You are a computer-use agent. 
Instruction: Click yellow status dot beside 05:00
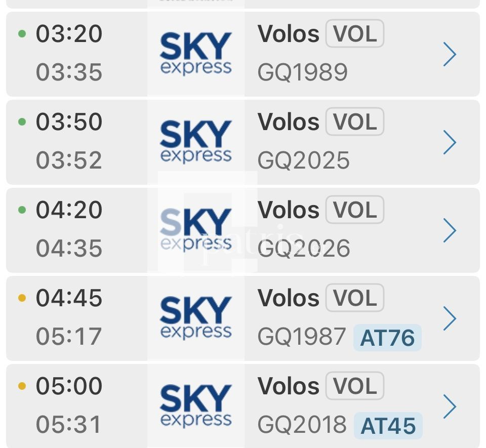click(22, 386)
